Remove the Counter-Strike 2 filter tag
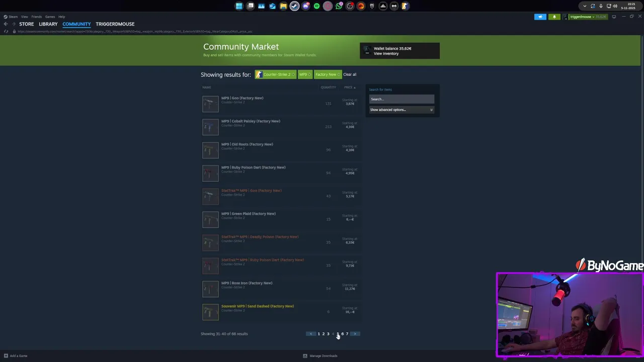 (294, 74)
